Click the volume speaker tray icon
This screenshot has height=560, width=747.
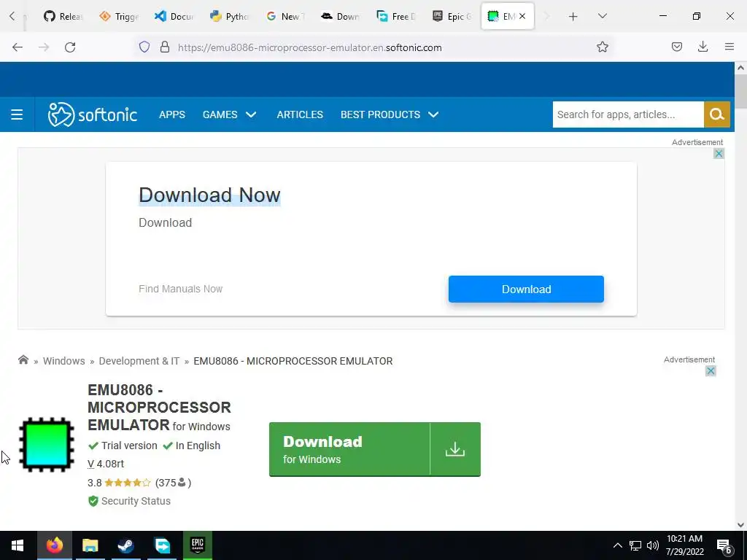click(653, 545)
